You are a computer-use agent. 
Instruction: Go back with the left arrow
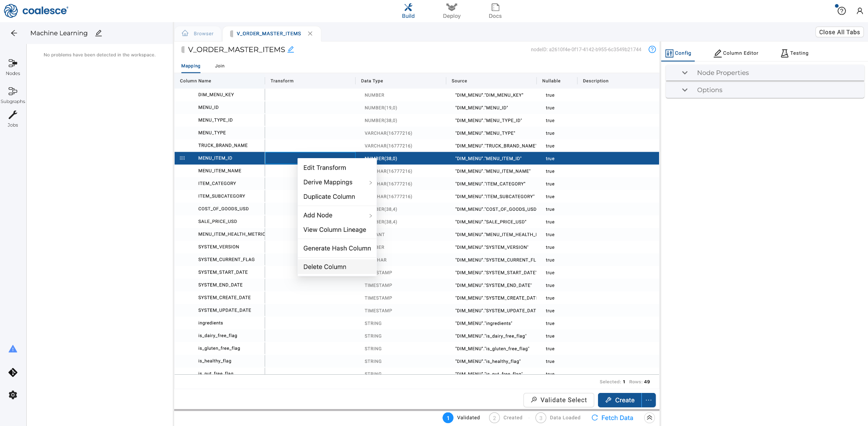pyautogui.click(x=14, y=33)
